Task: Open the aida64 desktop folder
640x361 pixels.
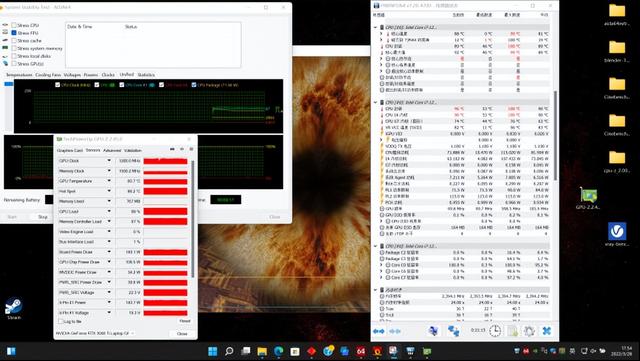Action: coord(617,14)
